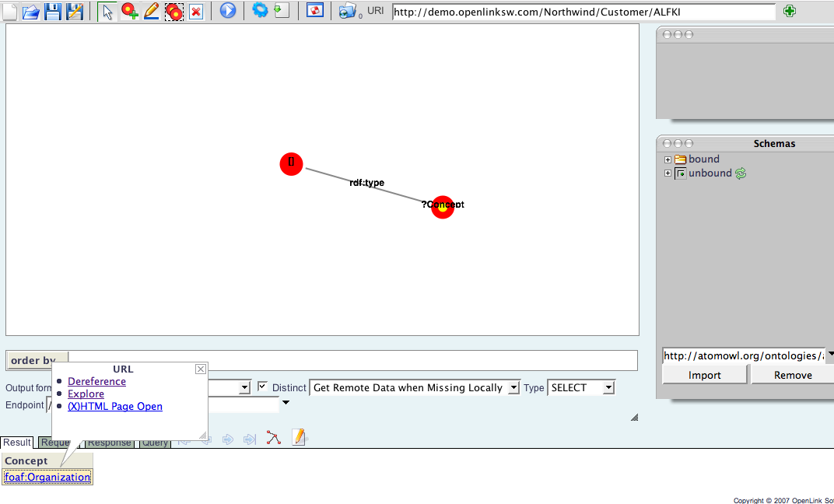Open Get Remote Data when Missing dropdown
Image resolution: width=834 pixels, height=504 pixels.
point(415,387)
